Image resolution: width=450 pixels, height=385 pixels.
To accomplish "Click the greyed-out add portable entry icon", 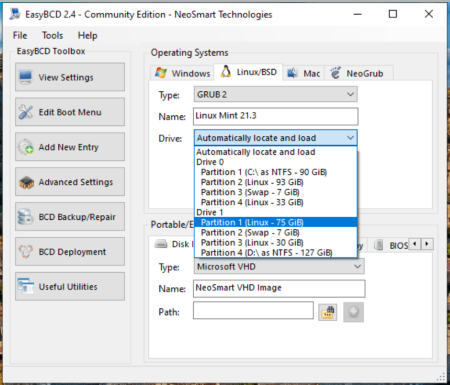I will pos(353,312).
